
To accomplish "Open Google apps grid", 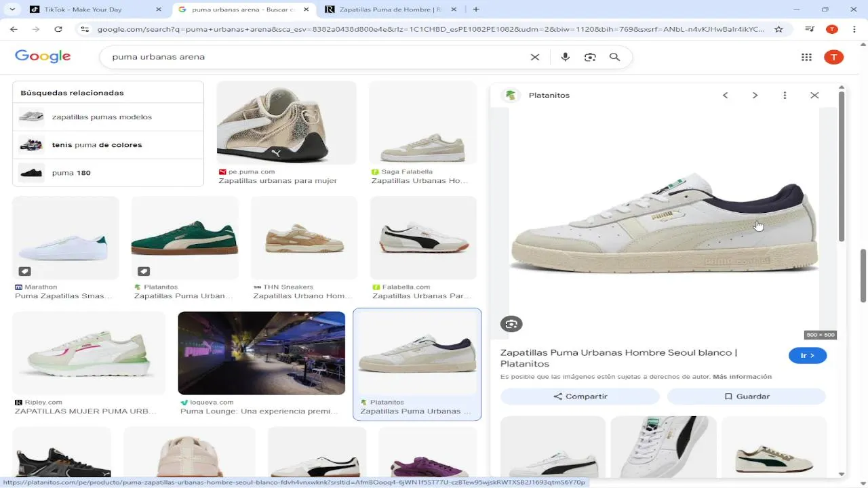I will (x=806, y=57).
